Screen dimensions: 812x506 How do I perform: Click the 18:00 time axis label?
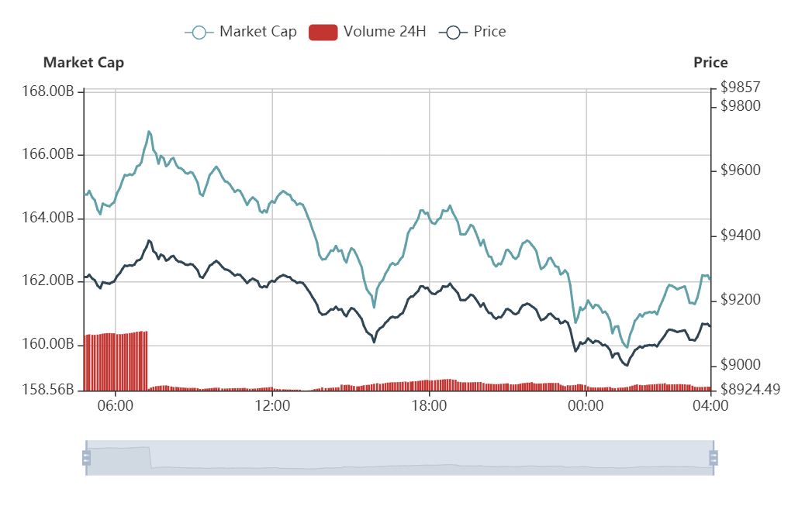(x=429, y=405)
